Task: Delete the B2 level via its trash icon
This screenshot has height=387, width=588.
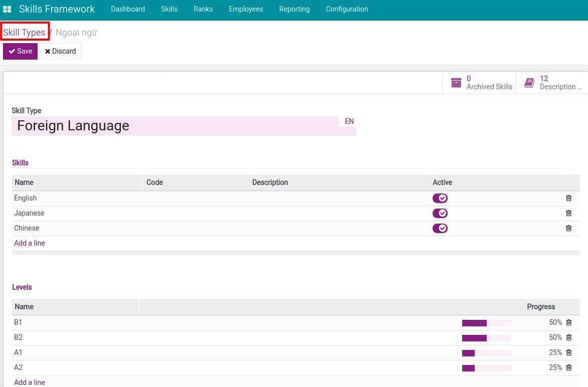Action: [568, 337]
